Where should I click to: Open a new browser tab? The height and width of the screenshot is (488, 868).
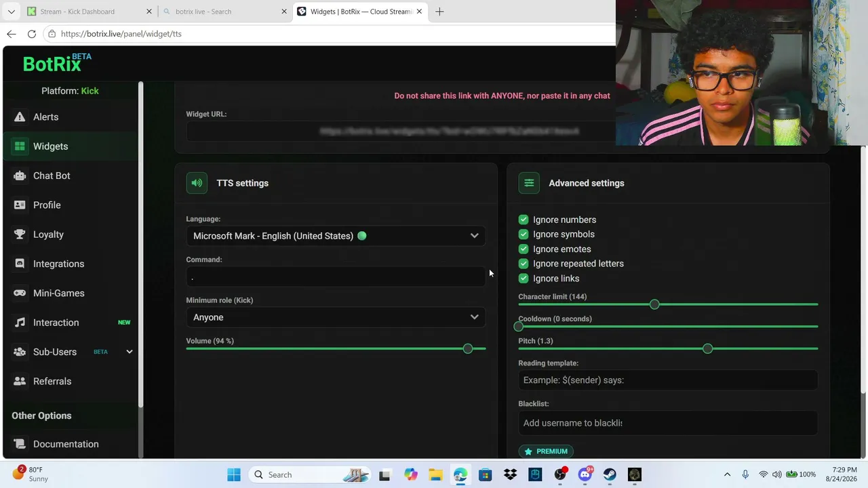coord(439,12)
